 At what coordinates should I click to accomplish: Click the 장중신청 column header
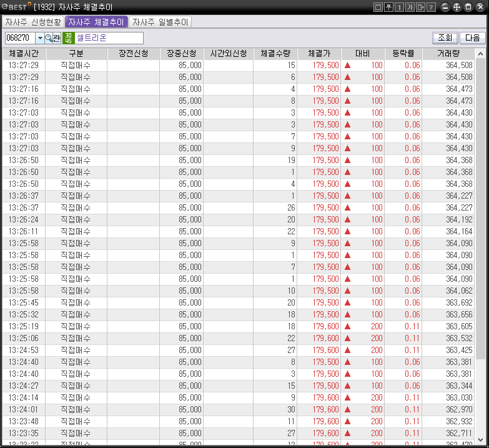(182, 54)
